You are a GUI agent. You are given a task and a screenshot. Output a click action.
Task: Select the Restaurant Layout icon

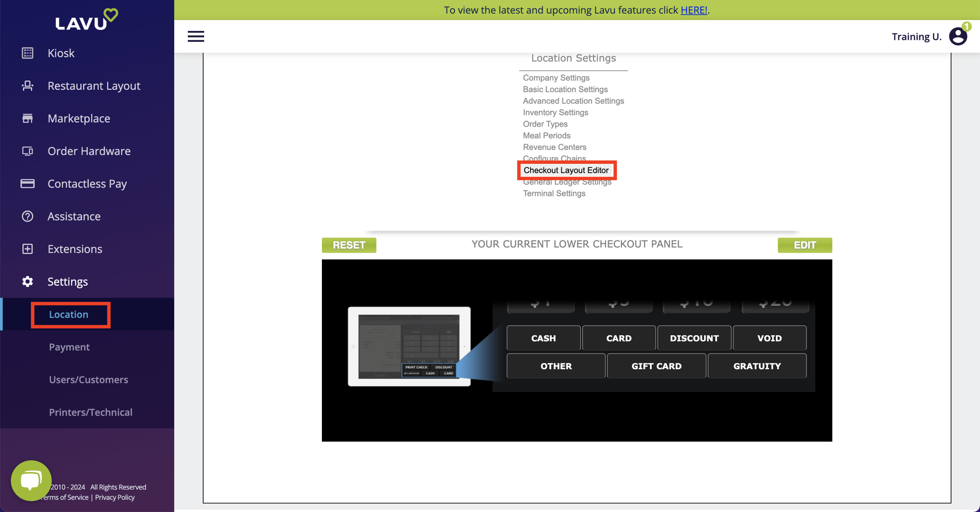[27, 85]
